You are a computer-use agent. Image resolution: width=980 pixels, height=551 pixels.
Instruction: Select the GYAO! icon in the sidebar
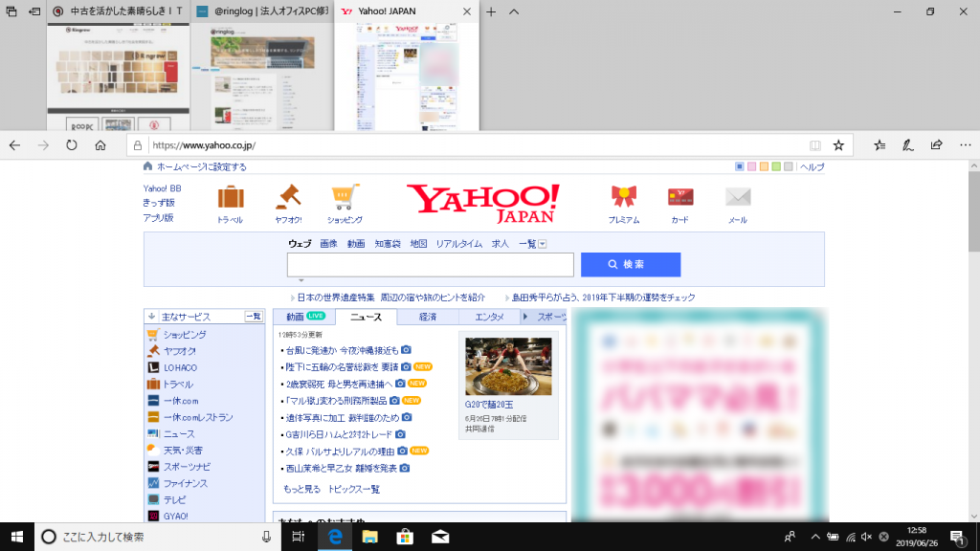coord(152,515)
